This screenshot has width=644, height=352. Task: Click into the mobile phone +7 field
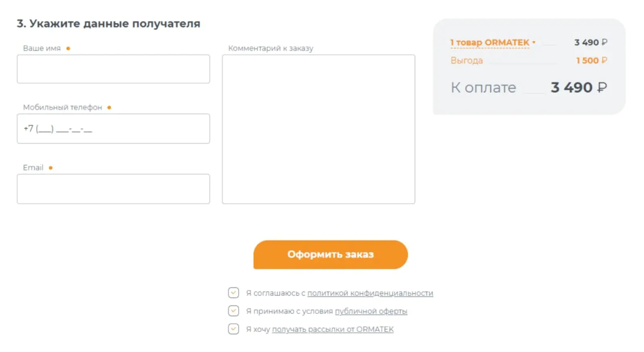114,129
